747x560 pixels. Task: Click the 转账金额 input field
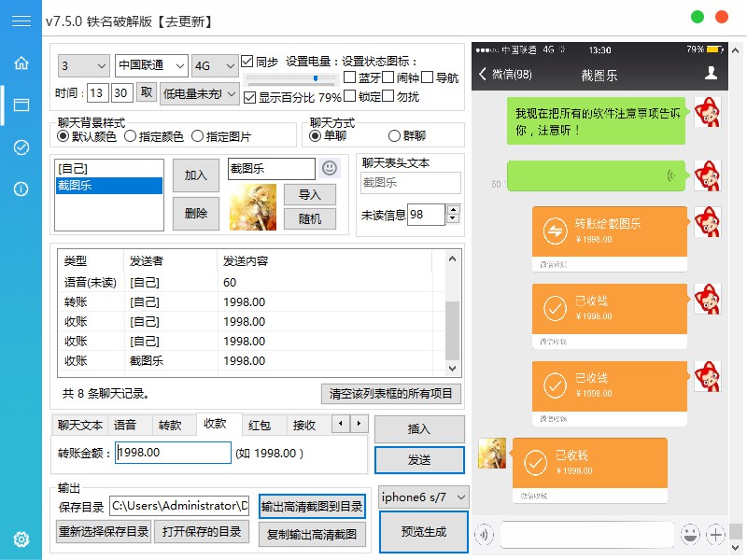click(x=173, y=453)
